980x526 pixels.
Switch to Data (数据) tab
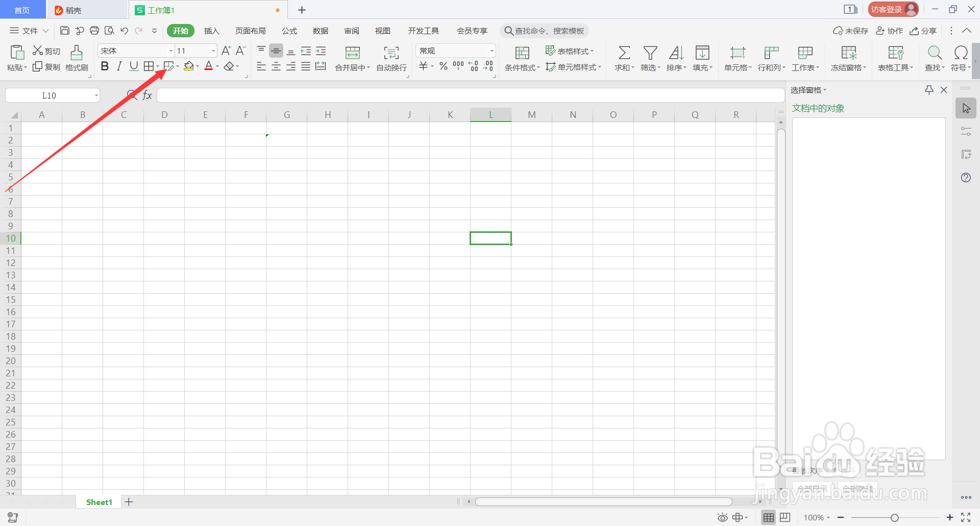pos(321,31)
